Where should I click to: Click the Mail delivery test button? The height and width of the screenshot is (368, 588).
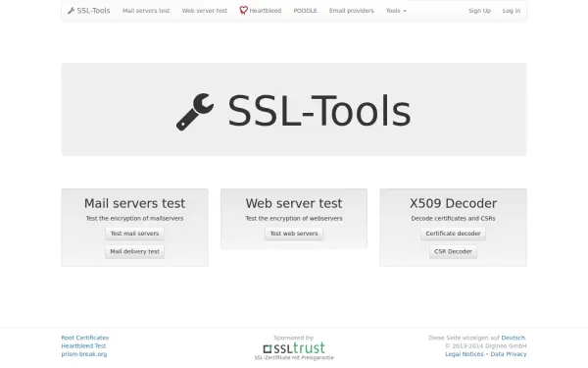point(134,251)
